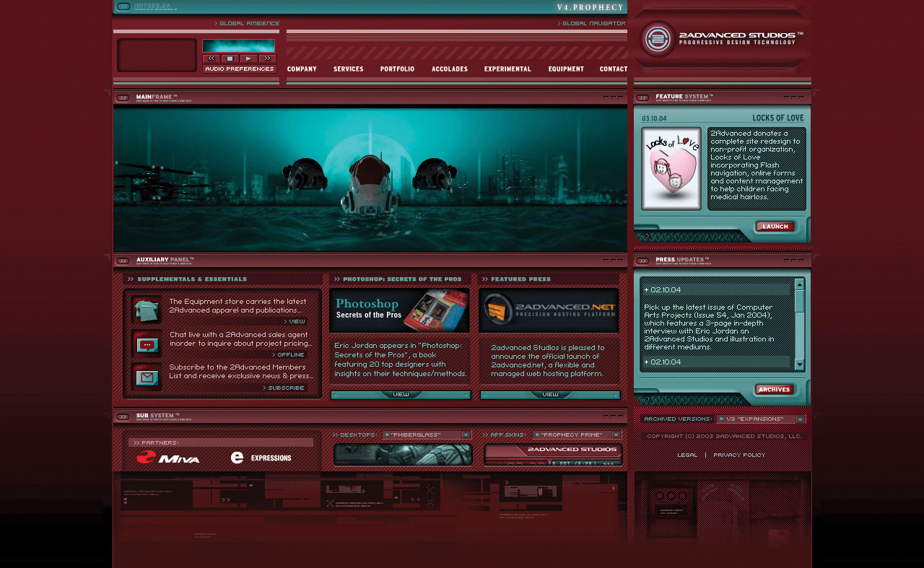924x568 pixels.
Task: Click the MainFrame panel window controls
Action: (x=612, y=97)
